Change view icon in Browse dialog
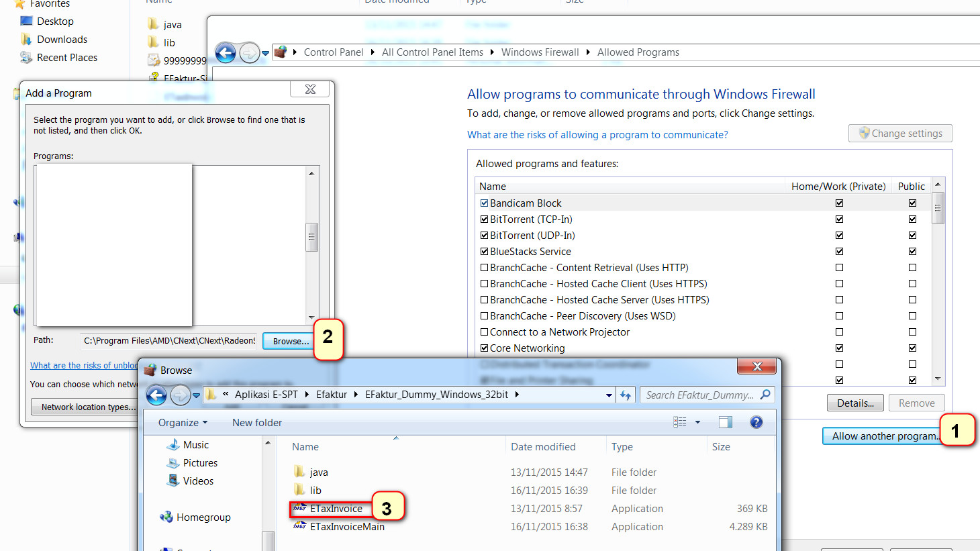Screen dimensions: 980x551 [x=680, y=422]
